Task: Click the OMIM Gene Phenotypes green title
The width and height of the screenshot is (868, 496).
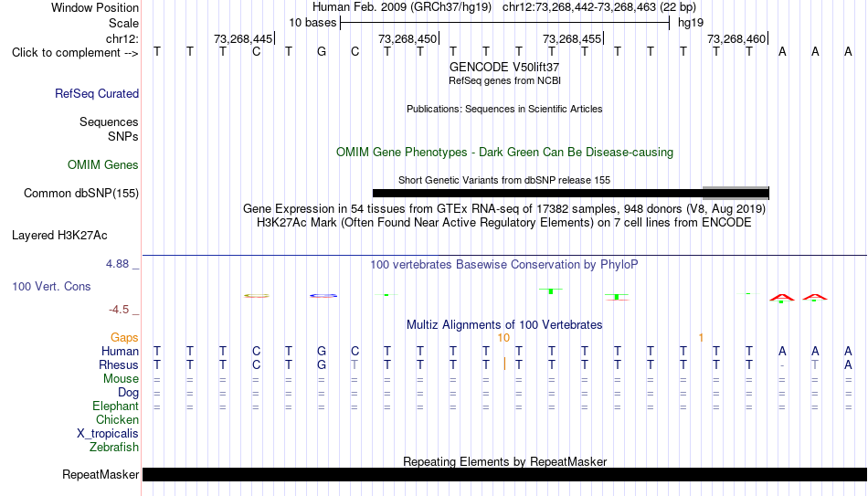Action: click(x=504, y=153)
